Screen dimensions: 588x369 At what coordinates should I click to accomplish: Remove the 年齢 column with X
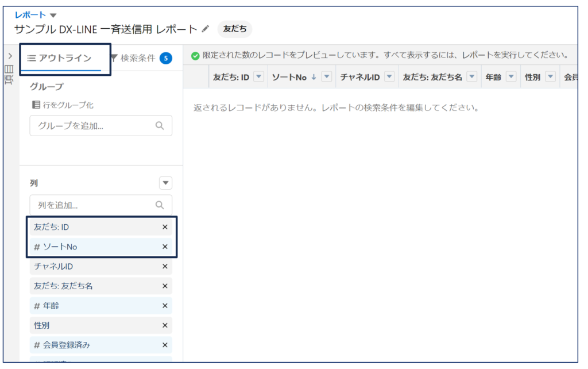coord(165,306)
